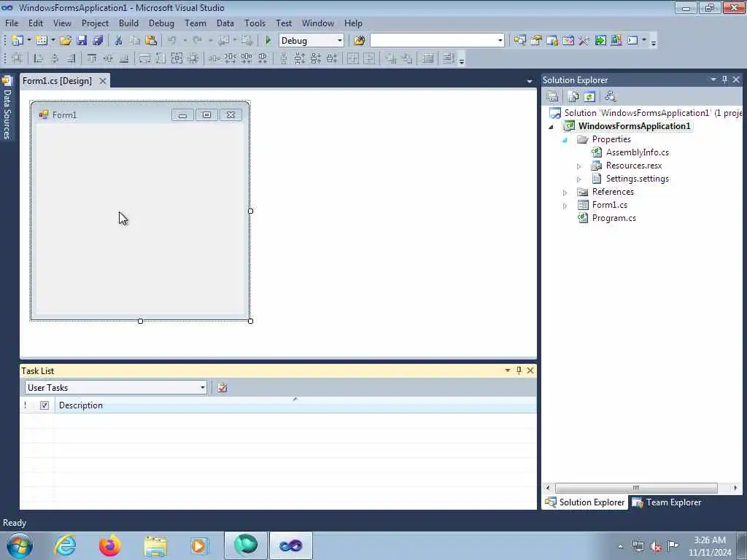Start debugging with the green play arrow
The width and height of the screenshot is (747, 560).
pyautogui.click(x=268, y=41)
